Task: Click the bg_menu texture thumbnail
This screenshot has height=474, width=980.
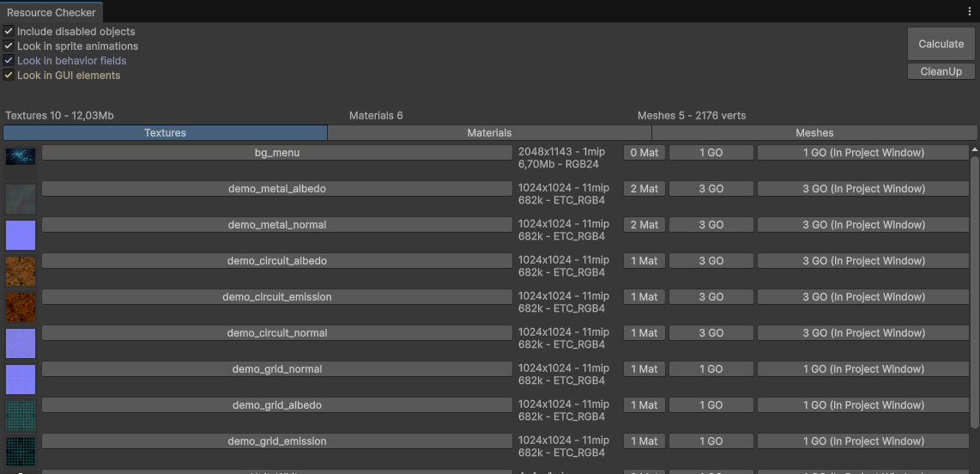Action: pyautogui.click(x=21, y=156)
